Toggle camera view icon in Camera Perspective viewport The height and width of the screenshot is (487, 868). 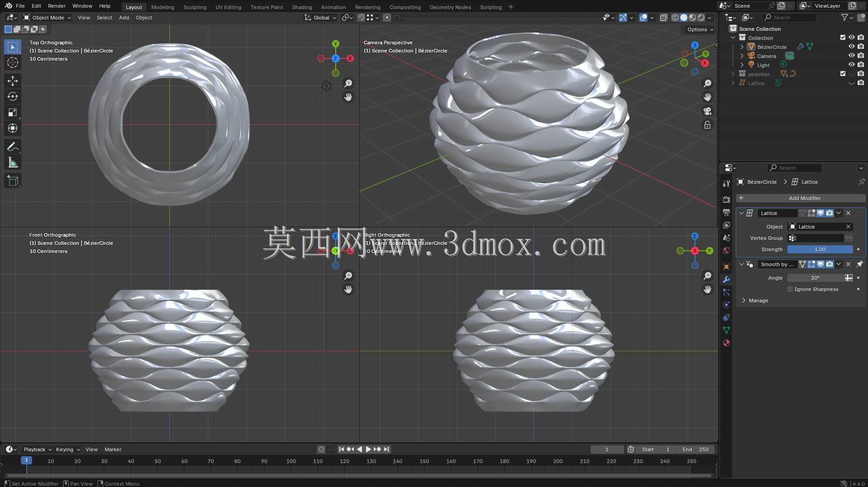(x=707, y=111)
